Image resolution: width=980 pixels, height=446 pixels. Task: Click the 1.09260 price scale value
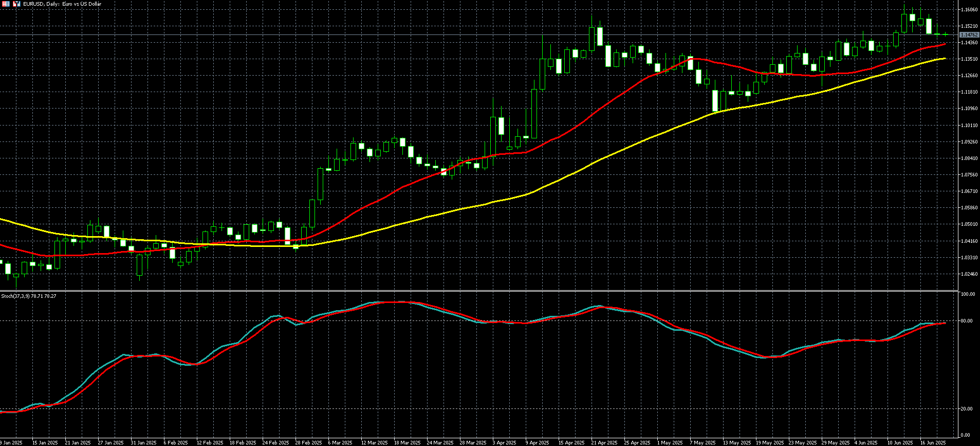pyautogui.click(x=969, y=141)
